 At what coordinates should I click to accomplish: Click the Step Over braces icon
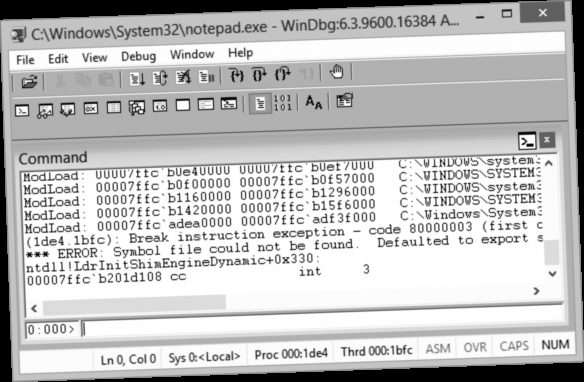(x=259, y=74)
